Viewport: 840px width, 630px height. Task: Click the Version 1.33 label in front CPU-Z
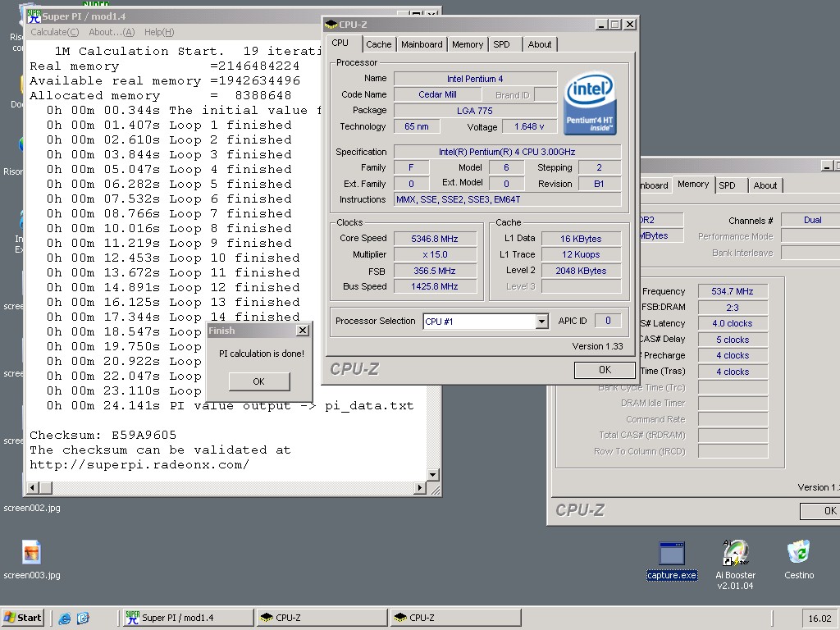(x=597, y=346)
